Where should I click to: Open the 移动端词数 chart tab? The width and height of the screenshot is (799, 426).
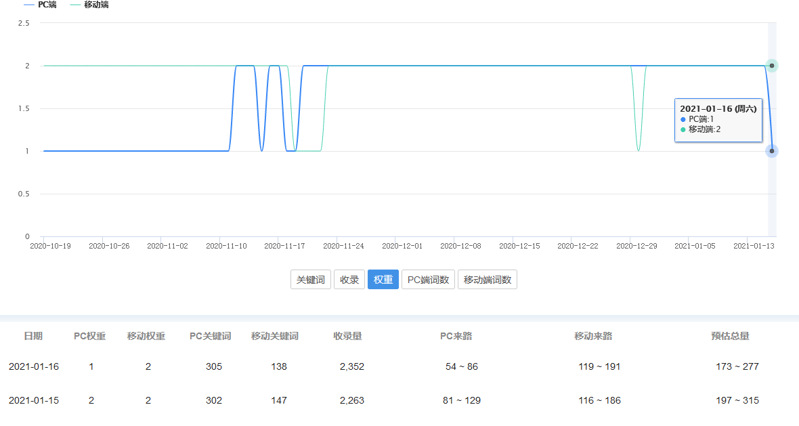tap(487, 280)
